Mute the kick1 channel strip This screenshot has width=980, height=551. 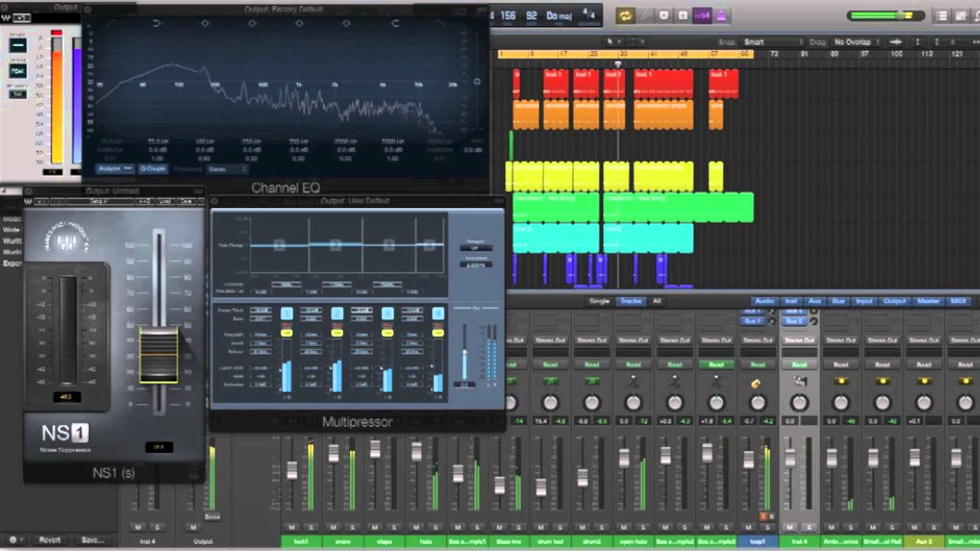click(292, 527)
